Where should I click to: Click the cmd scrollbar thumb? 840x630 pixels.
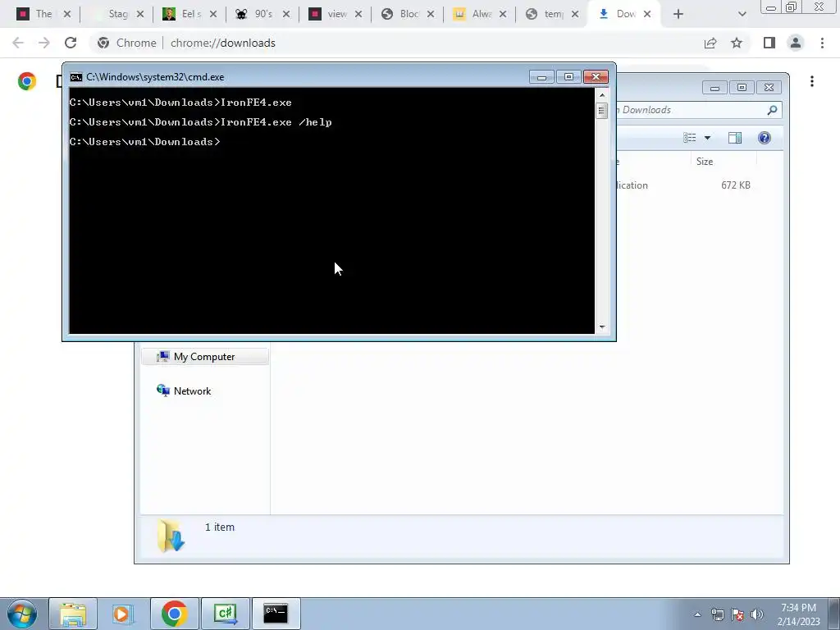point(602,111)
